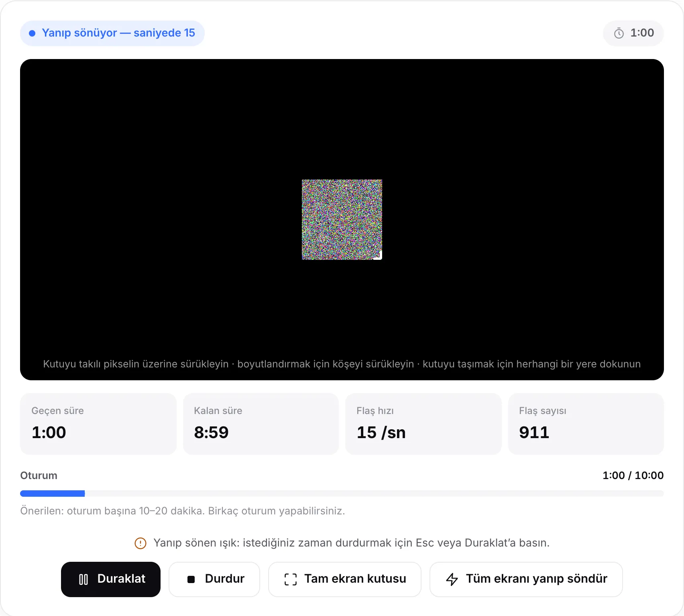Pause the session with the Duraklat button

click(111, 579)
